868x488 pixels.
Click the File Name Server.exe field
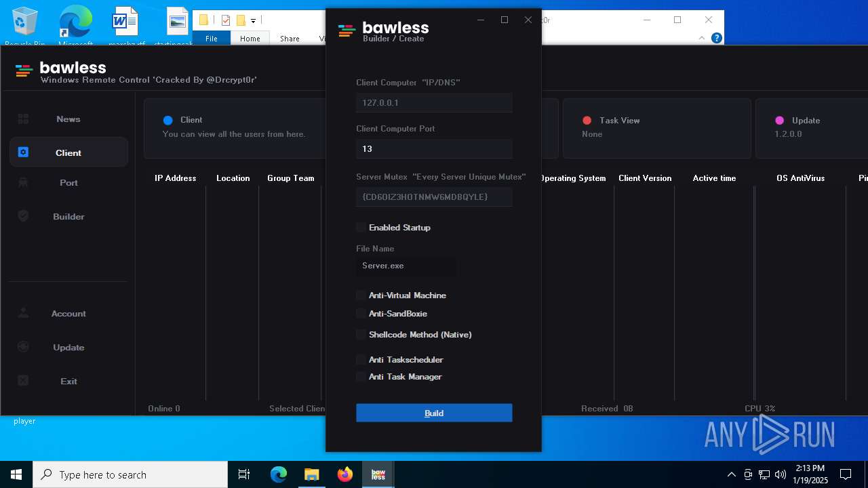pyautogui.click(x=406, y=266)
